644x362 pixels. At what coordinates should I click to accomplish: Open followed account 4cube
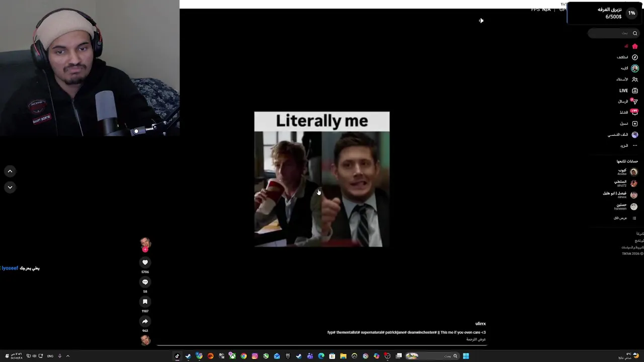click(627, 172)
